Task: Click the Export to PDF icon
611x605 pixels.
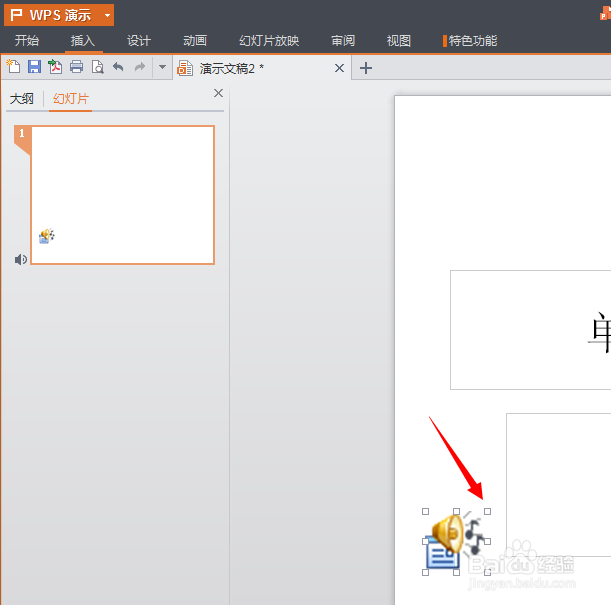Action: [55, 67]
